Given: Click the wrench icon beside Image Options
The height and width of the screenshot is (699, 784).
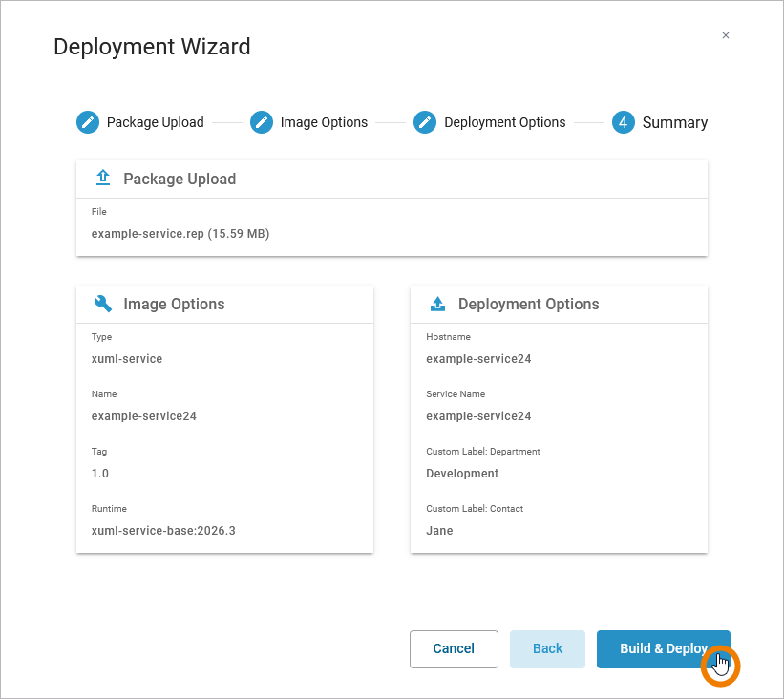Looking at the screenshot, I should pyautogui.click(x=103, y=304).
